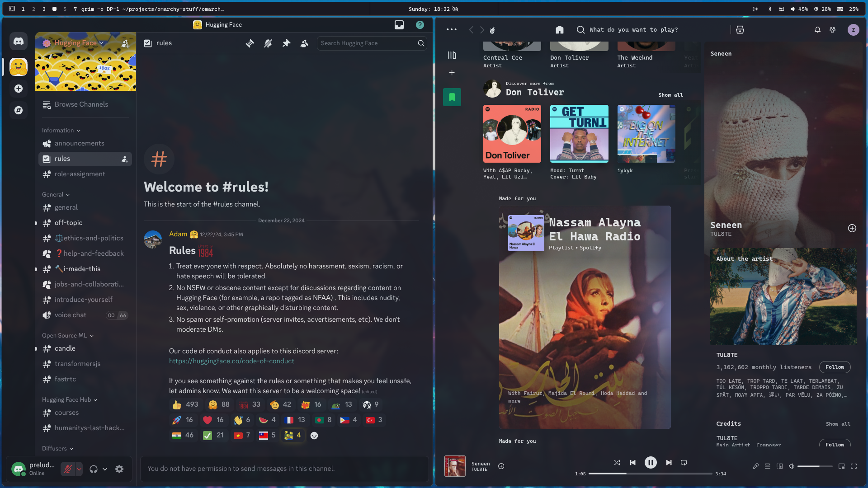Open Spotify three-dot menu
Viewport: 868px width, 488px height.
coord(452,30)
